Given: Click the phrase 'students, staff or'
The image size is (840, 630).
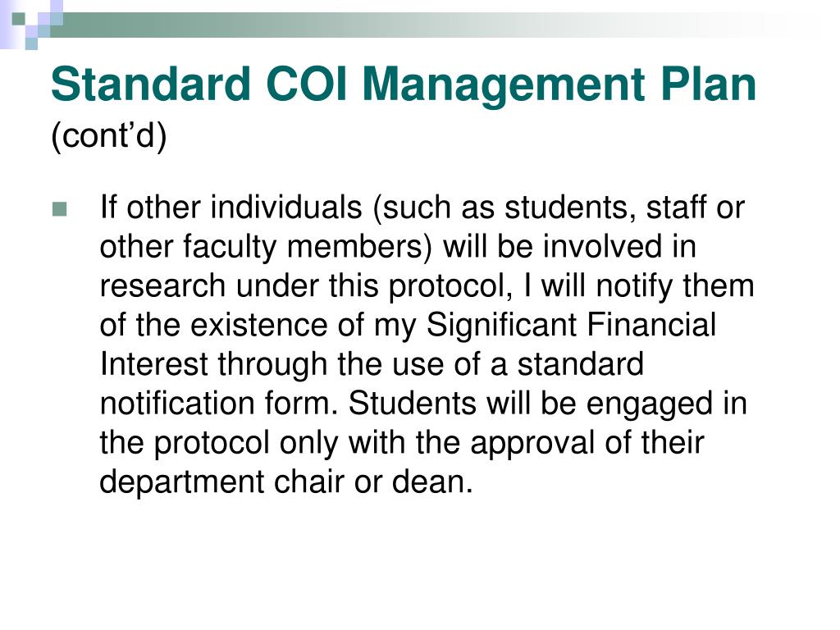Looking at the screenshot, I should pos(624,208).
